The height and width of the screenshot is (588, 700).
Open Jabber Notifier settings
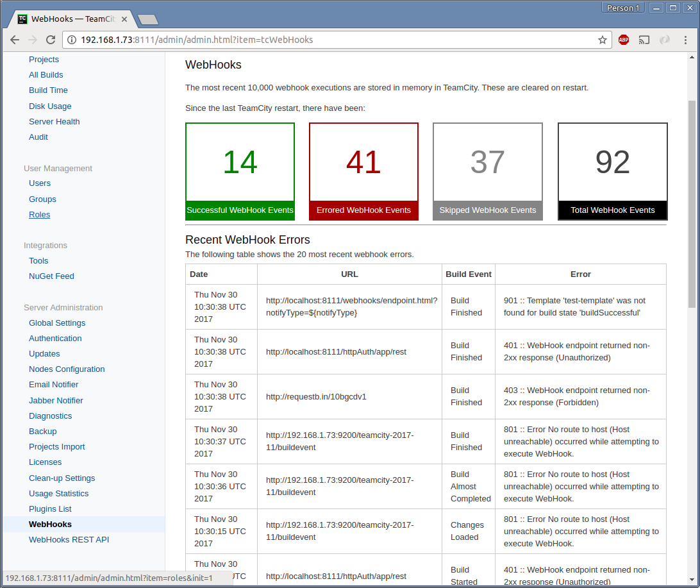point(56,401)
